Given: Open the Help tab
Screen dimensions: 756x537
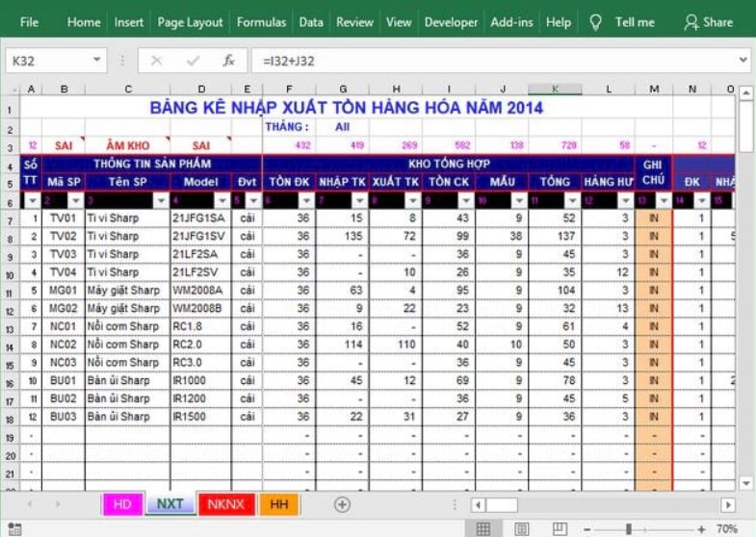Looking at the screenshot, I should (559, 22).
